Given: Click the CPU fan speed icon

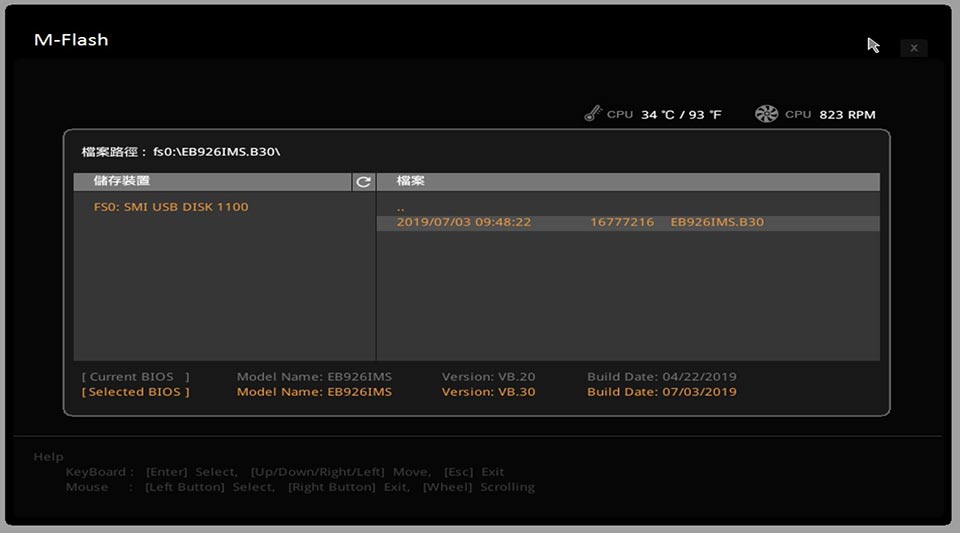Looking at the screenshot, I should (x=766, y=114).
